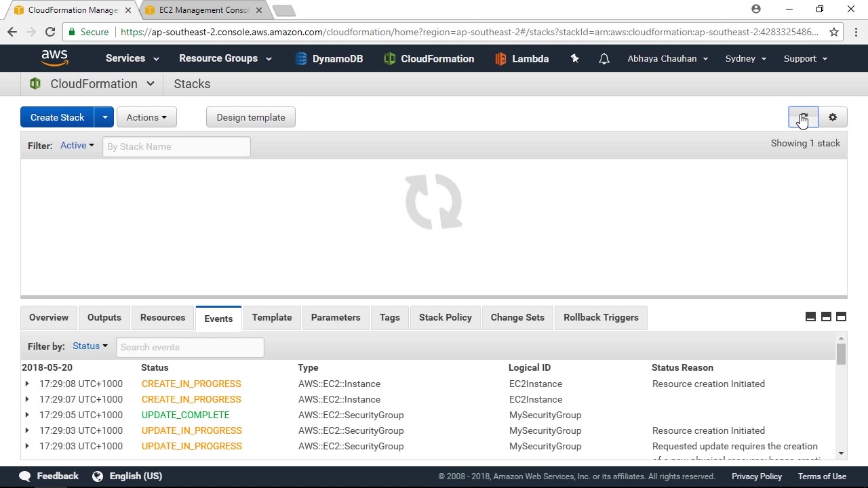Reload the browser page
This screenshot has width=868, height=488.
tap(50, 32)
